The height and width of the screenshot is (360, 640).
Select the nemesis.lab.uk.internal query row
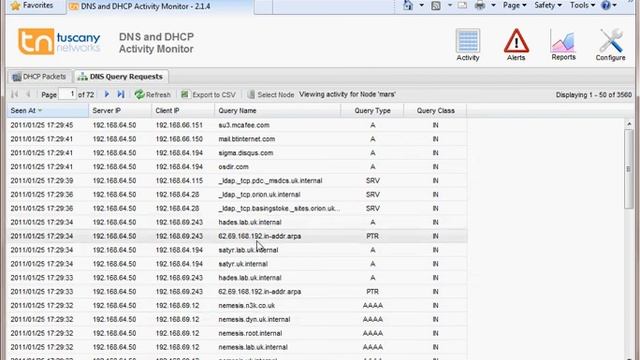[237, 347]
